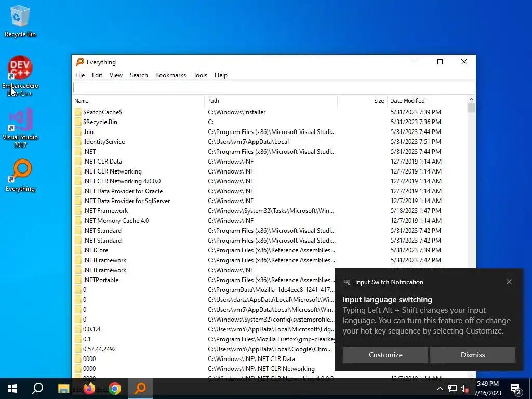Select the 0.0.1.4 folder icon

point(78,329)
